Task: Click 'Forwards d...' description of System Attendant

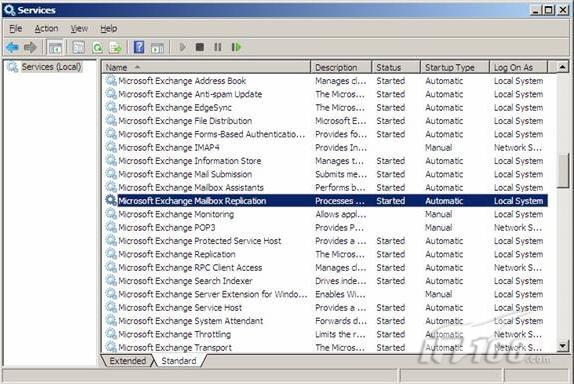Action: point(340,321)
